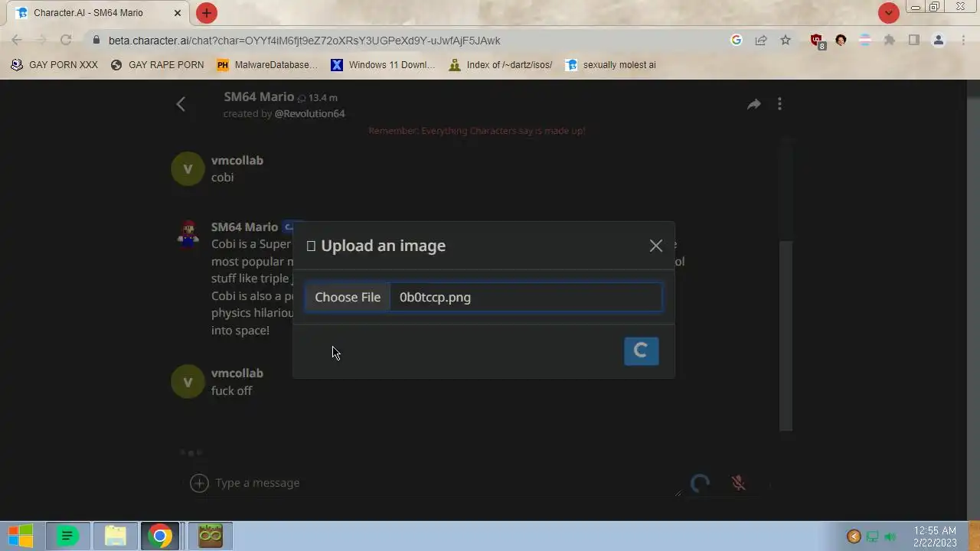Open the chat's three-dot options menu

tap(779, 104)
